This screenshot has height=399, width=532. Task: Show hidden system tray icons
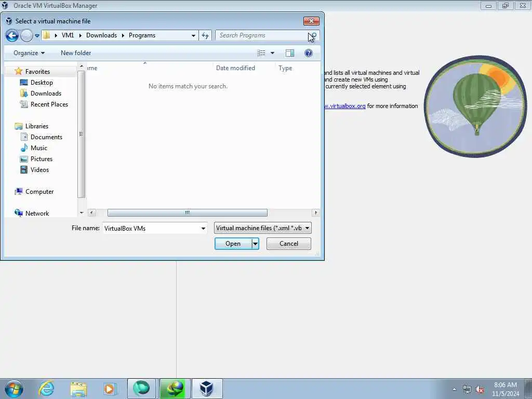point(454,389)
